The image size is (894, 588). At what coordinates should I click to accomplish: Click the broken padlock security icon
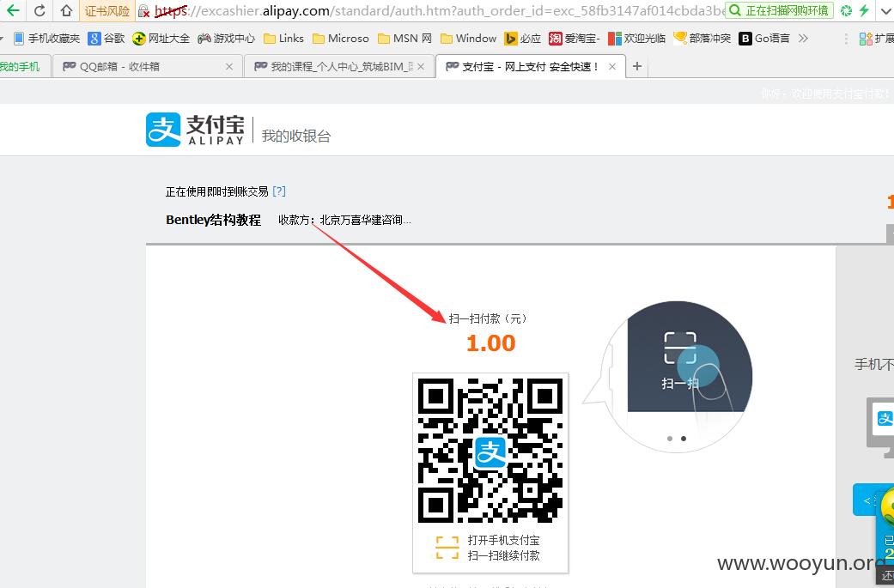coord(143,11)
